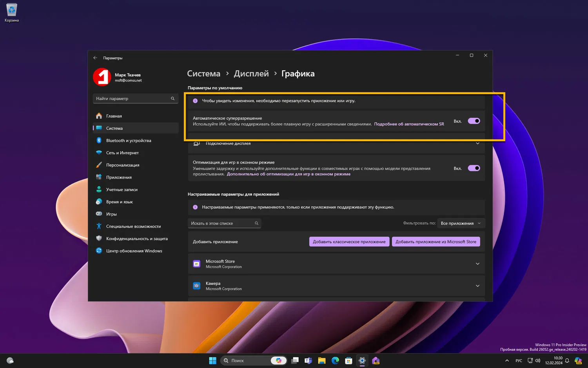This screenshot has width=588, height=368.
Task: Click the magnifier icon in Найти параметр
Action: (x=172, y=98)
